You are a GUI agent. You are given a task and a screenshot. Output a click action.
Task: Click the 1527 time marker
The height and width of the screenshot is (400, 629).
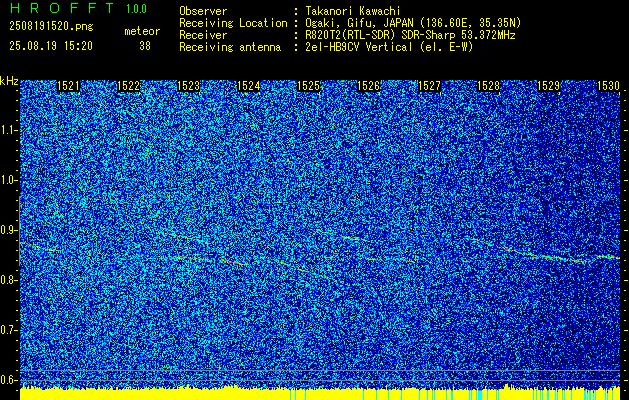point(429,86)
